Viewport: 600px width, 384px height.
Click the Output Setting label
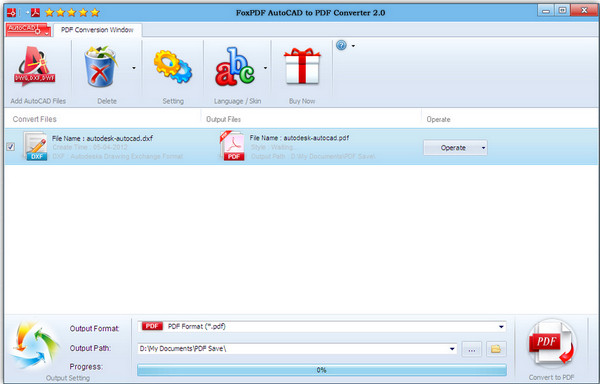point(68,378)
